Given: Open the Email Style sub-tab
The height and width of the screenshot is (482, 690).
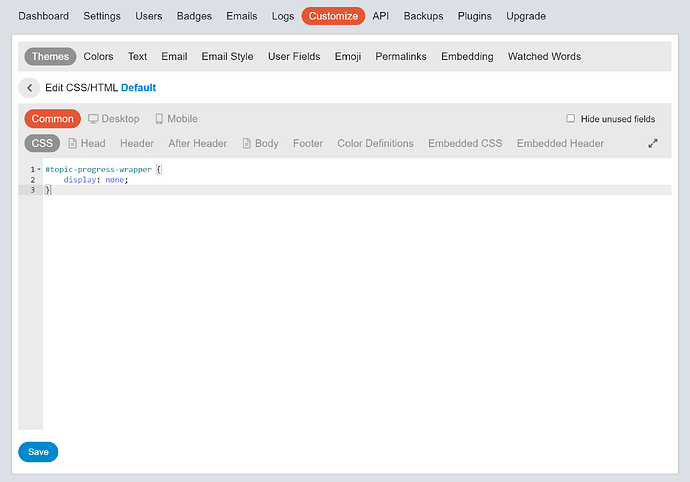Looking at the screenshot, I should (228, 57).
